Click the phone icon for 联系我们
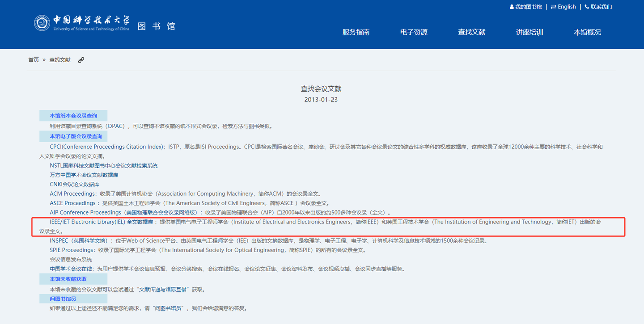This screenshot has height=324, width=644. pos(587,7)
